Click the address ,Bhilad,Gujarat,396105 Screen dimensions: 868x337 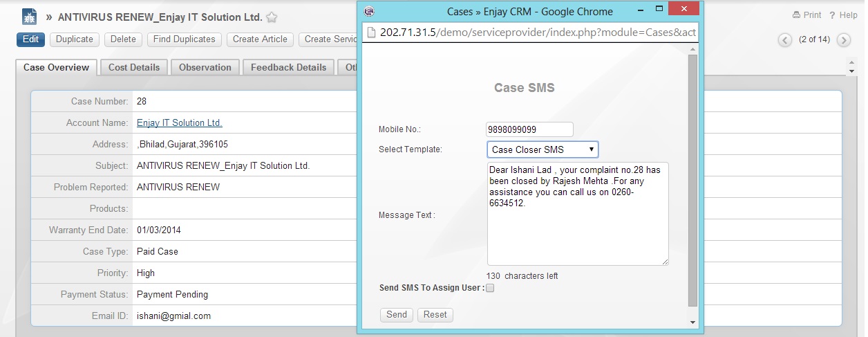[182, 145]
